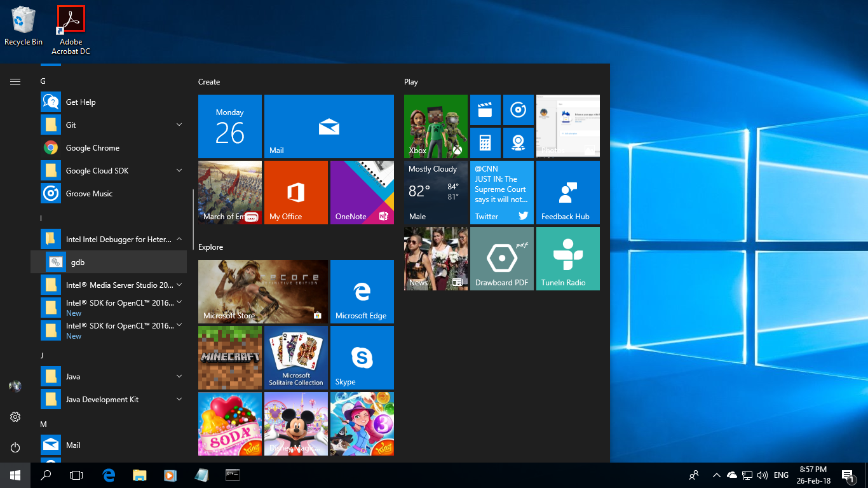Launch gdb under Intel Debugger folder
The height and width of the screenshot is (488, 868).
pos(109,262)
